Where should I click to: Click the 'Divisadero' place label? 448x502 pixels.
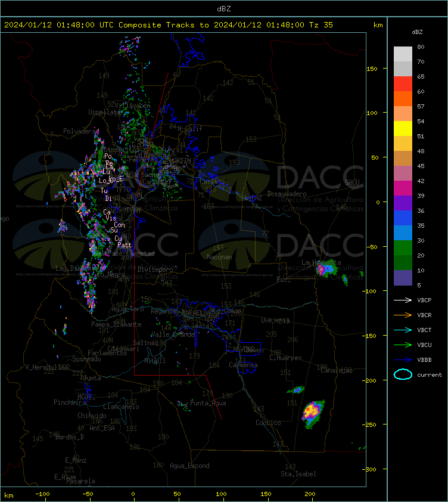[x=155, y=269]
